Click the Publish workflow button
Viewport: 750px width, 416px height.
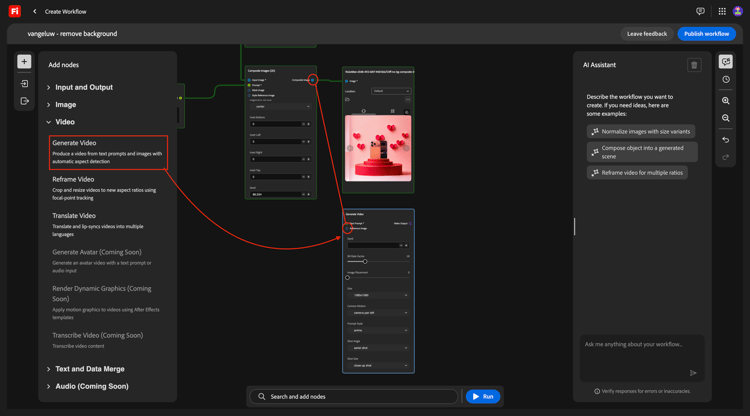(706, 34)
